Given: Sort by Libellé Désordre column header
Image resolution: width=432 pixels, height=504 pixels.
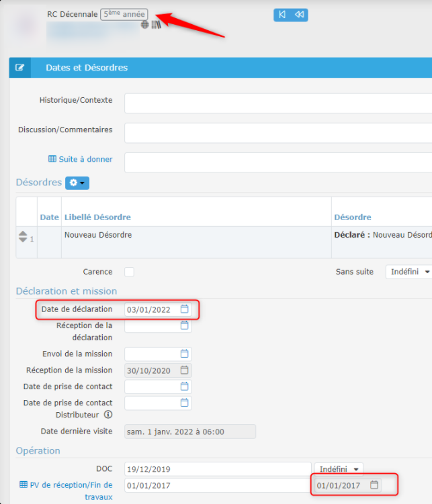Looking at the screenshot, I should coord(97,217).
